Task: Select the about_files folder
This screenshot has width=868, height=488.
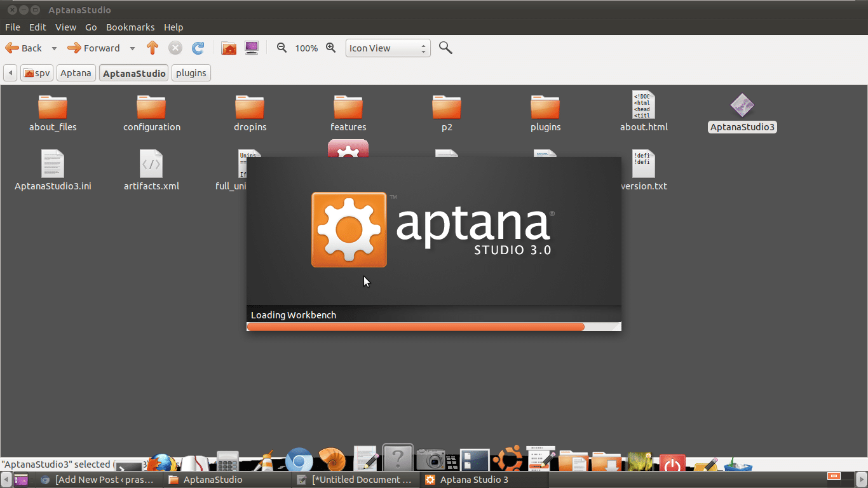Action: coord(53,113)
